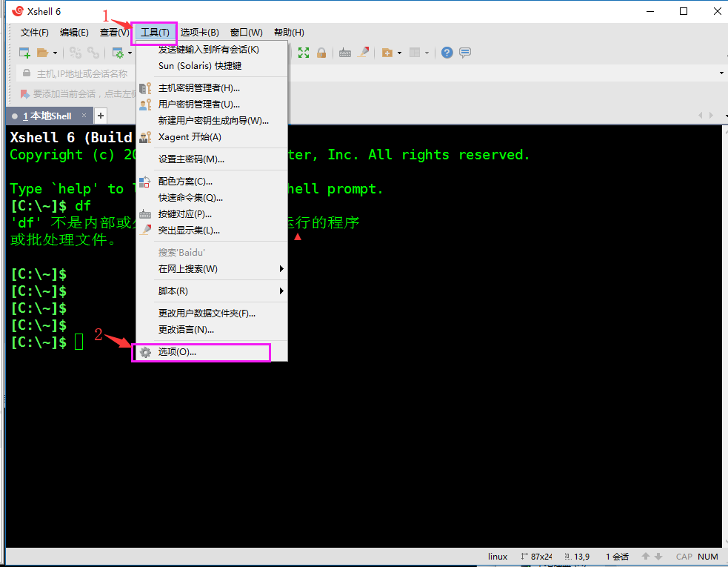Expand the layout panes dropdown arrow
The height and width of the screenshot is (567, 728).
(x=427, y=53)
